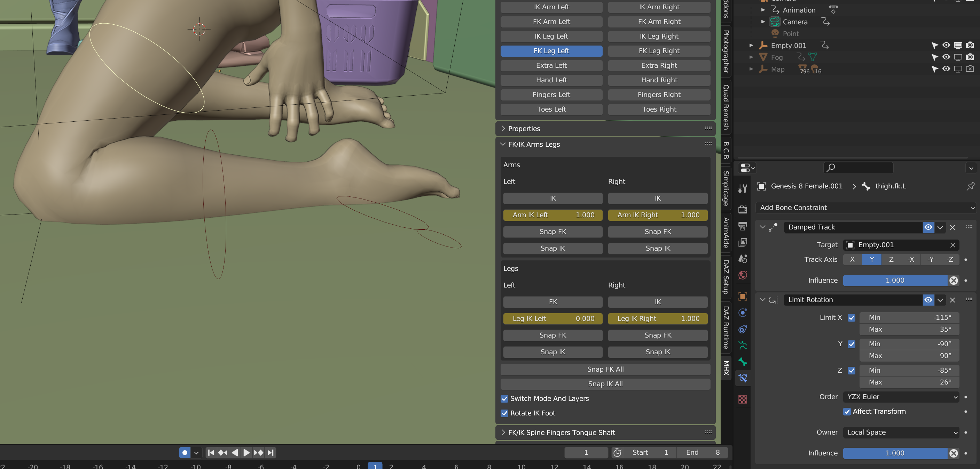
Task: Disable Limit X rotation checkbox
Action: (852, 318)
